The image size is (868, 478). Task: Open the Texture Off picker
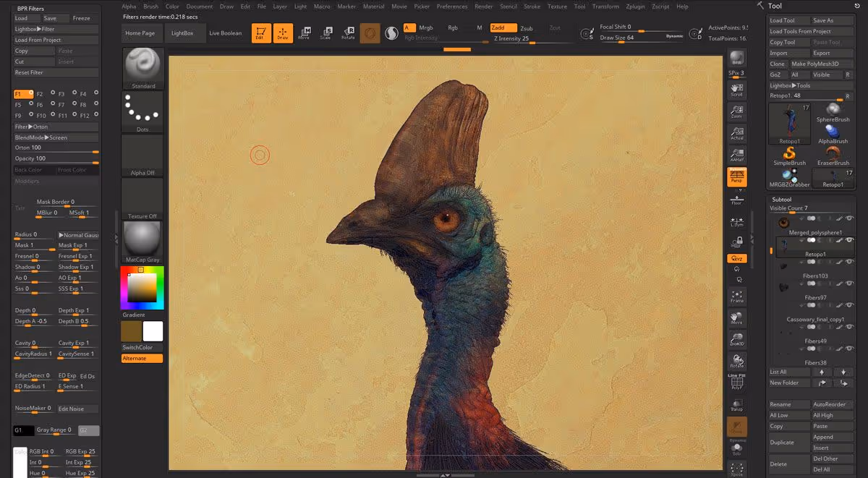click(x=142, y=199)
